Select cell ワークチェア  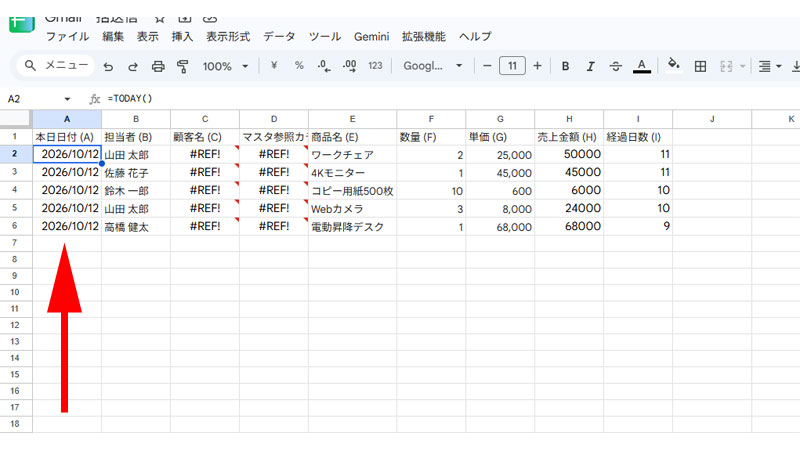point(352,154)
